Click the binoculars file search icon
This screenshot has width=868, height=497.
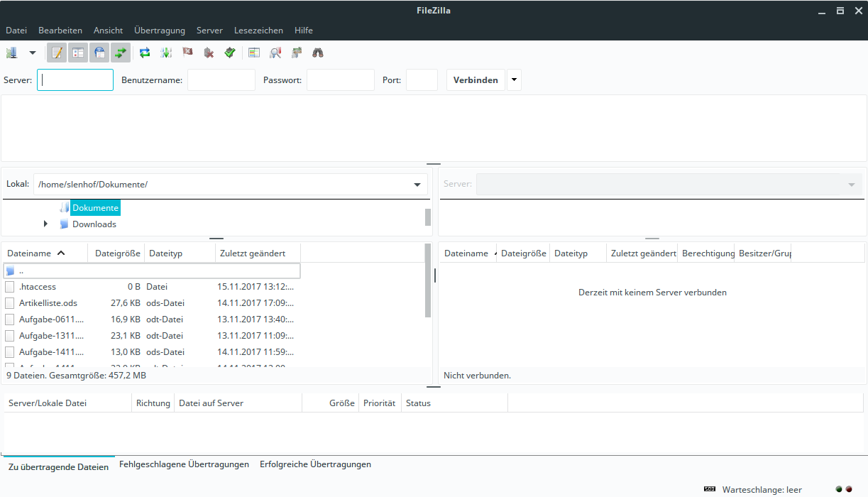pos(318,53)
